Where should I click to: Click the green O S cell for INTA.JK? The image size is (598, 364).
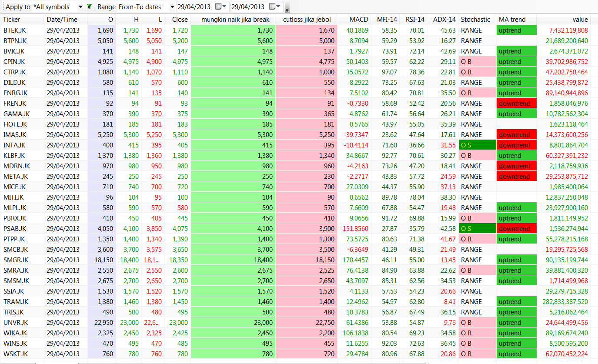[477, 145]
